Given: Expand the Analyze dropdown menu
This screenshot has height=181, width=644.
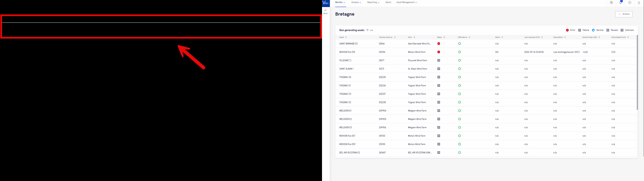Looking at the screenshot, I should (356, 2).
